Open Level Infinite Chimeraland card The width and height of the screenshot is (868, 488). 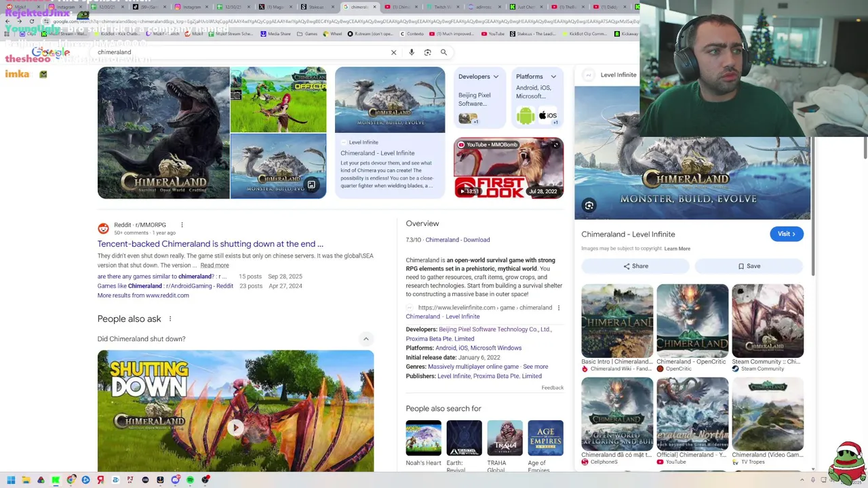pos(390,132)
